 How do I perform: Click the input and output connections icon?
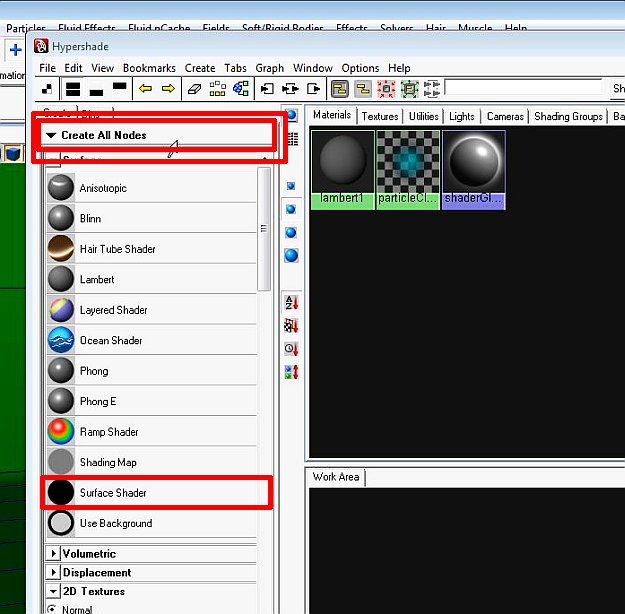click(290, 89)
